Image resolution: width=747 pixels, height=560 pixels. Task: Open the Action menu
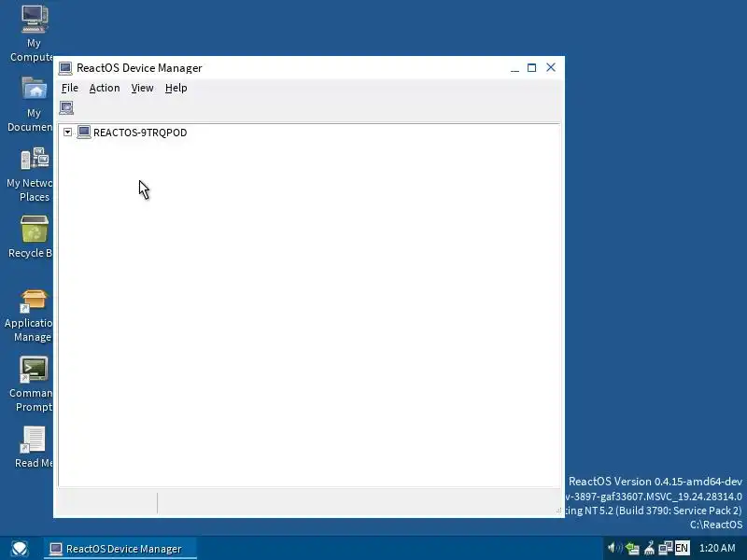[x=105, y=88]
